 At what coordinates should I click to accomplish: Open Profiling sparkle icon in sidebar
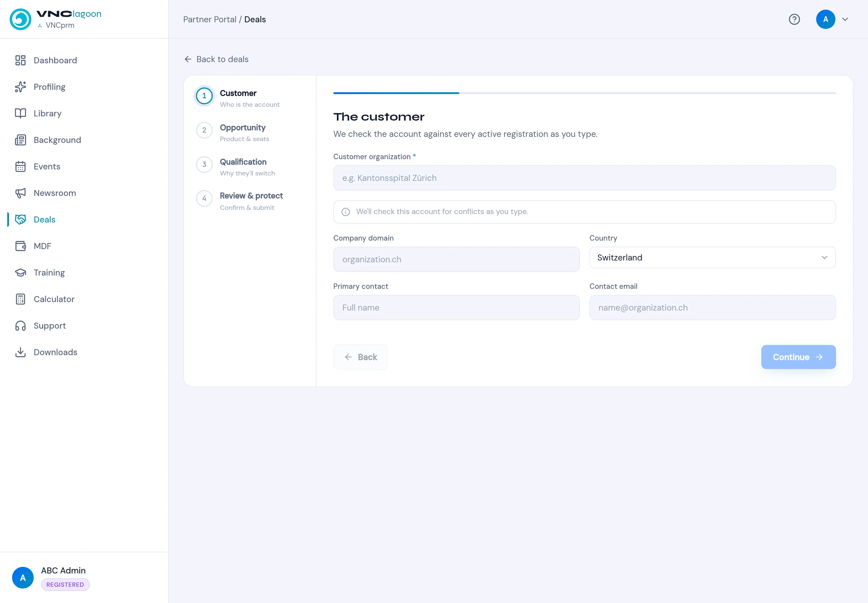click(x=20, y=87)
